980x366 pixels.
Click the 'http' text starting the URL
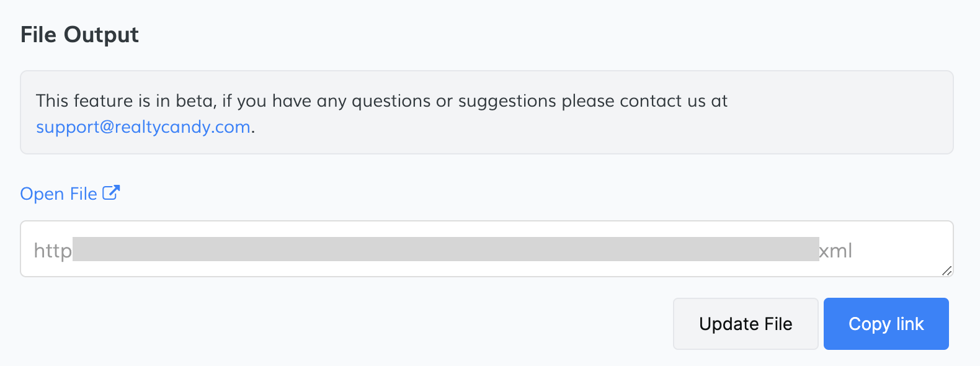pyautogui.click(x=53, y=251)
